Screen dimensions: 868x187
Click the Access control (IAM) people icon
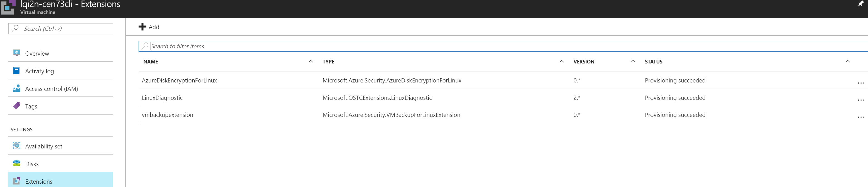(x=16, y=88)
